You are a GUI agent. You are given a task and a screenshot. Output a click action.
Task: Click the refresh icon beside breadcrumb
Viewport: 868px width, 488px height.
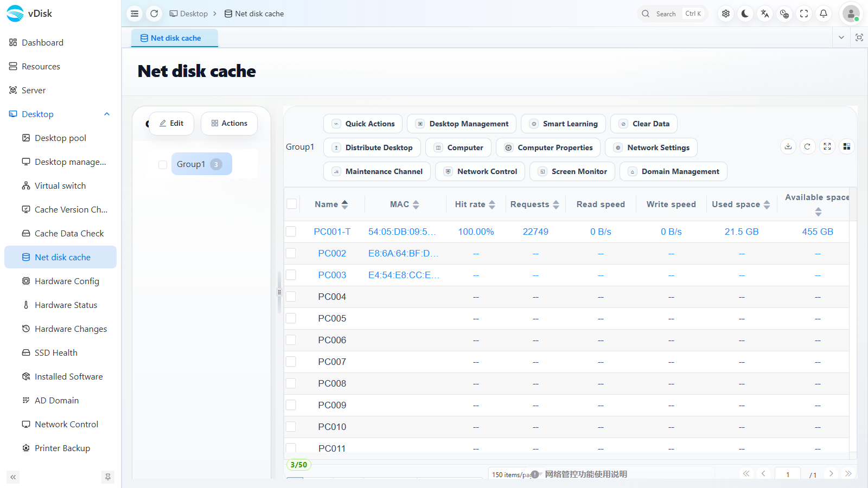pyautogui.click(x=154, y=14)
